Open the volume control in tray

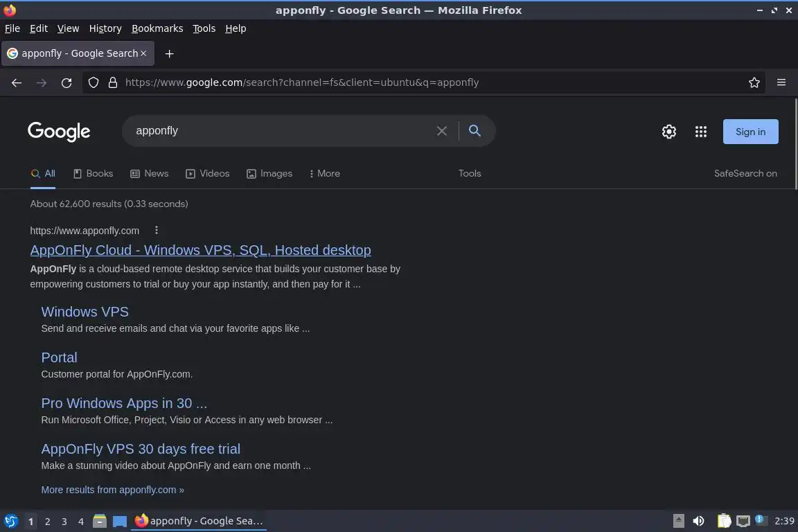coord(698,521)
